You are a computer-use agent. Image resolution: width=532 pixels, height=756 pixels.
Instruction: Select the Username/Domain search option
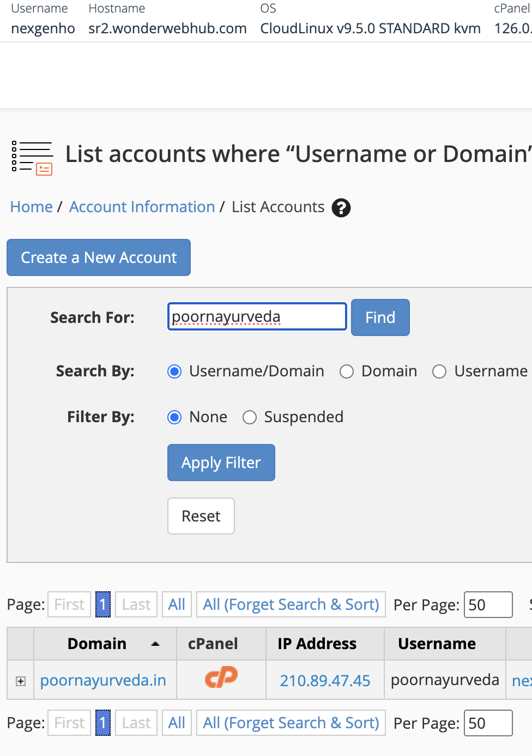(174, 371)
